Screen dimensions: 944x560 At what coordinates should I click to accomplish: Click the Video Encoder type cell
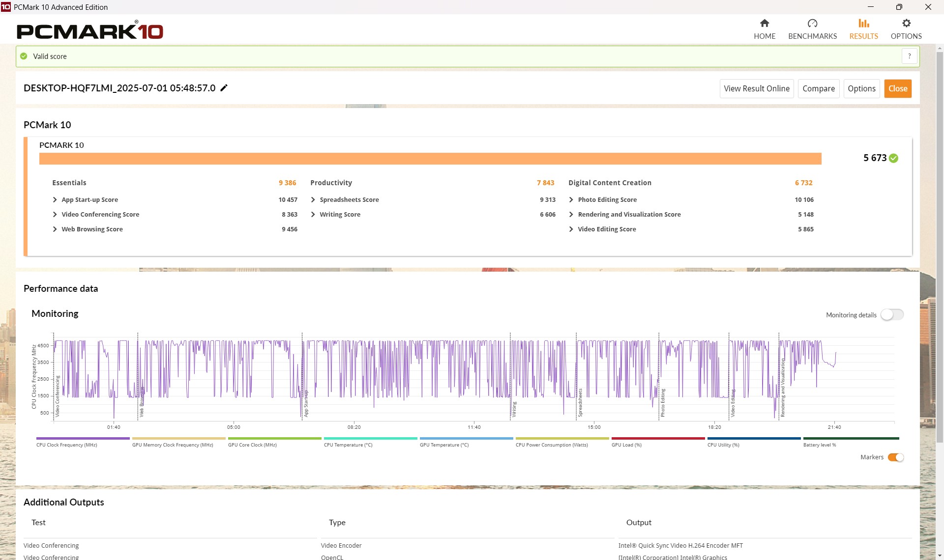pyautogui.click(x=341, y=546)
